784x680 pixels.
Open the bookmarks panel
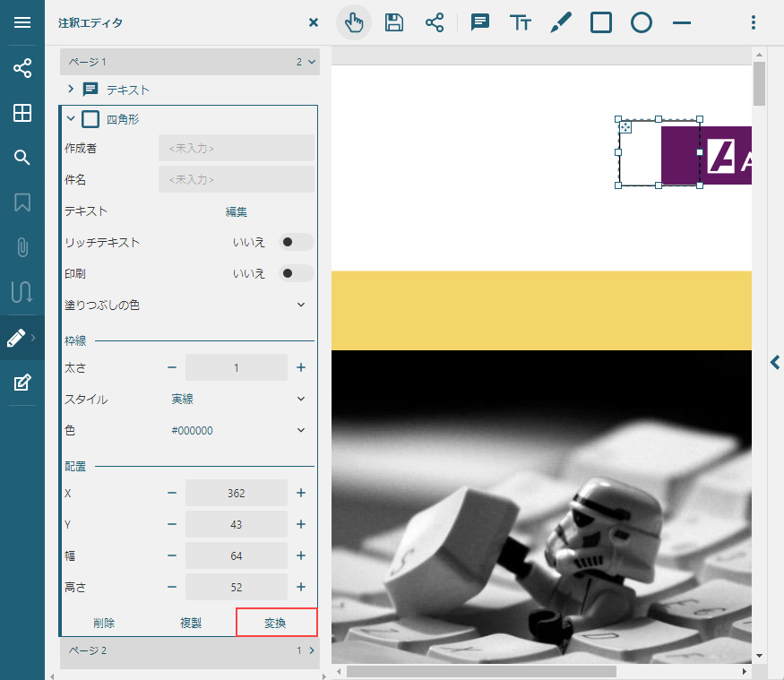pos(22,202)
